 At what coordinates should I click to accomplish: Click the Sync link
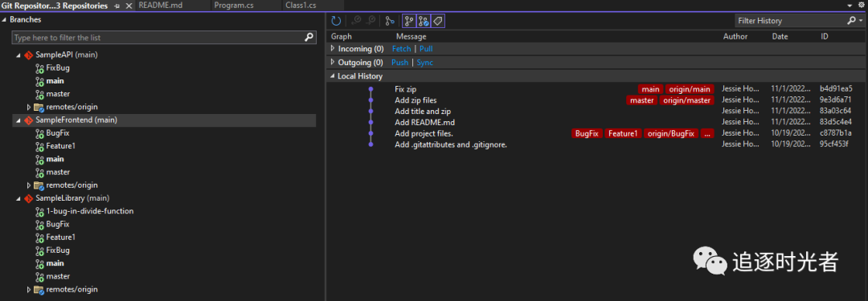point(425,63)
